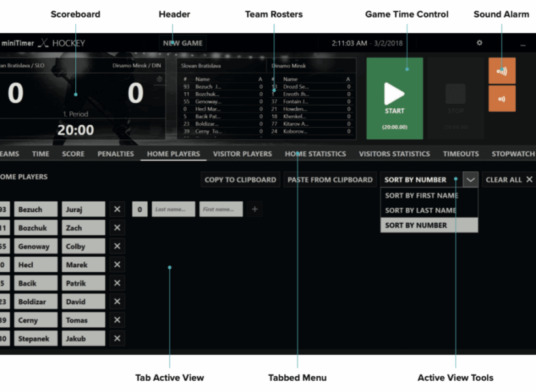Open the Penalties tab
536x392 pixels.
(x=116, y=154)
